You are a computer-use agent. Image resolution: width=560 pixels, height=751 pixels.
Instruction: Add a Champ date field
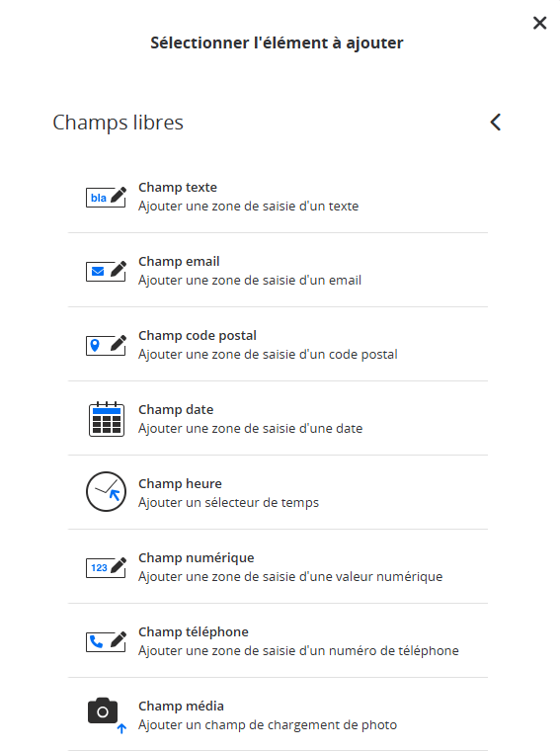point(278,419)
